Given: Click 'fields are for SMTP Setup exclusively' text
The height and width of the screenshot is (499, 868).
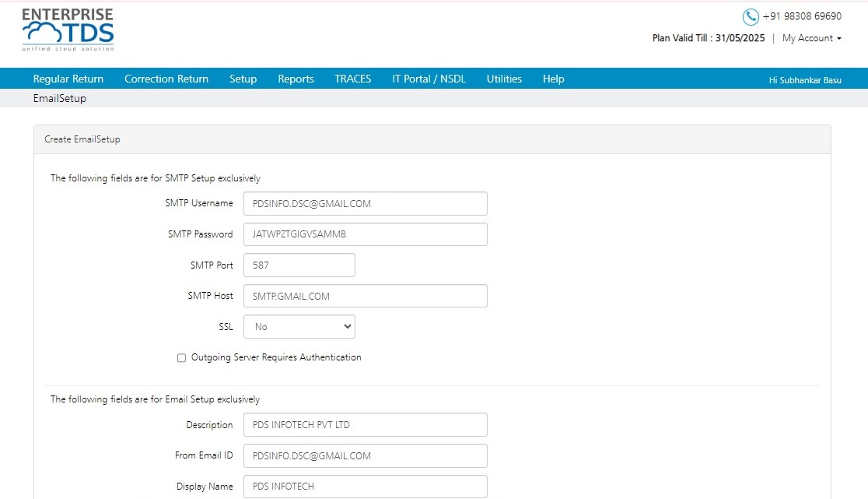Looking at the screenshot, I should 185,178.
